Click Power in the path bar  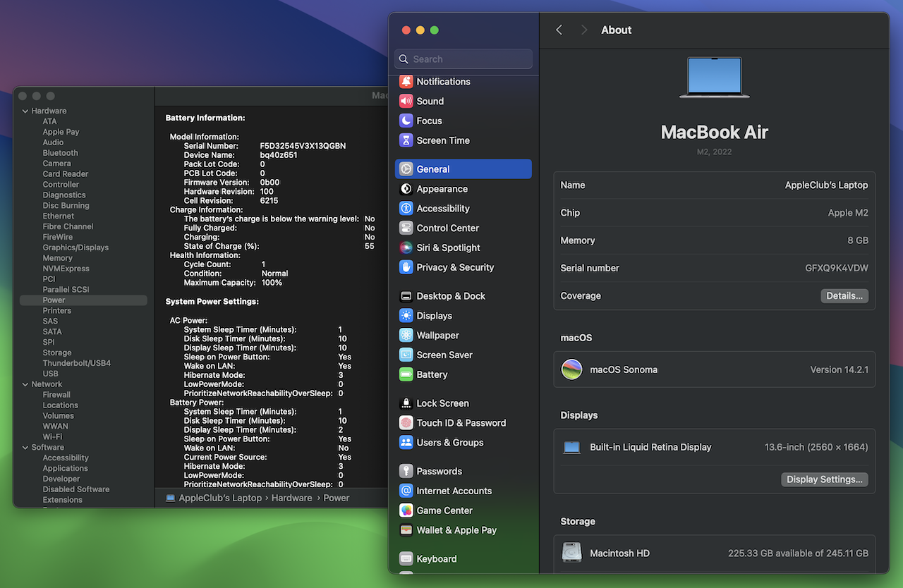pyautogui.click(x=337, y=498)
